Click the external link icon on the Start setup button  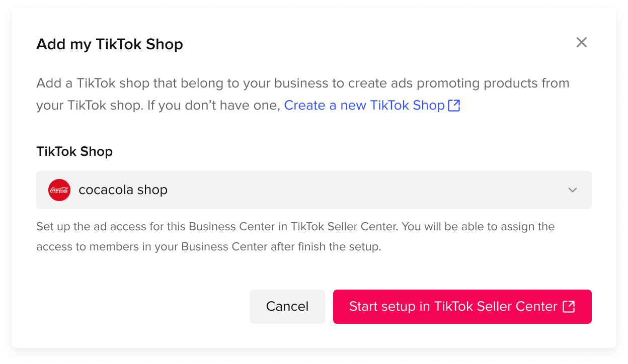point(569,306)
